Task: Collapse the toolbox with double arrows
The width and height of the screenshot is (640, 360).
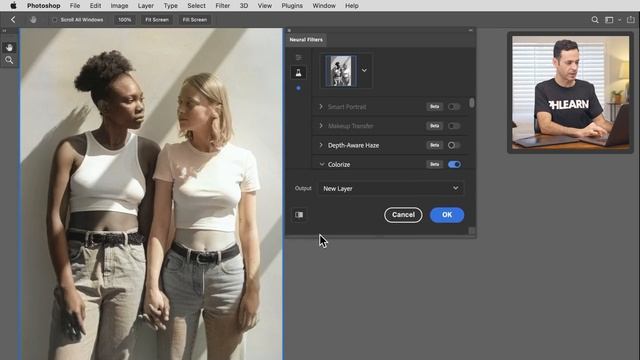Action: click(x=4, y=31)
